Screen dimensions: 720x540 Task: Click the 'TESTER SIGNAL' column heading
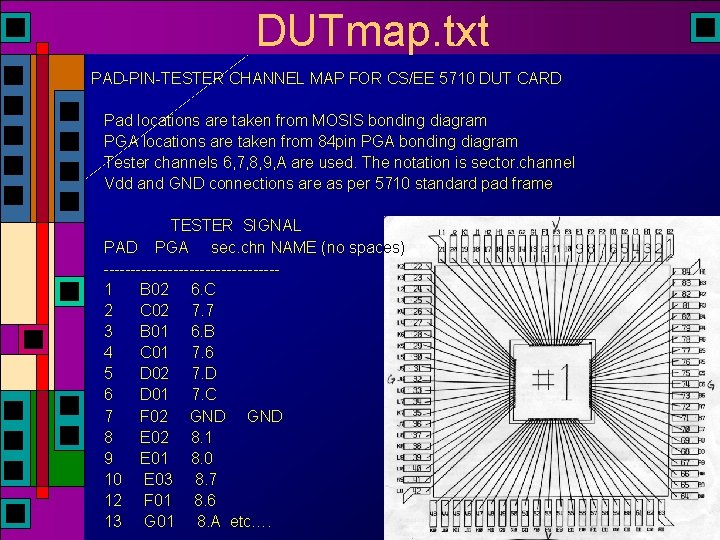click(236, 225)
